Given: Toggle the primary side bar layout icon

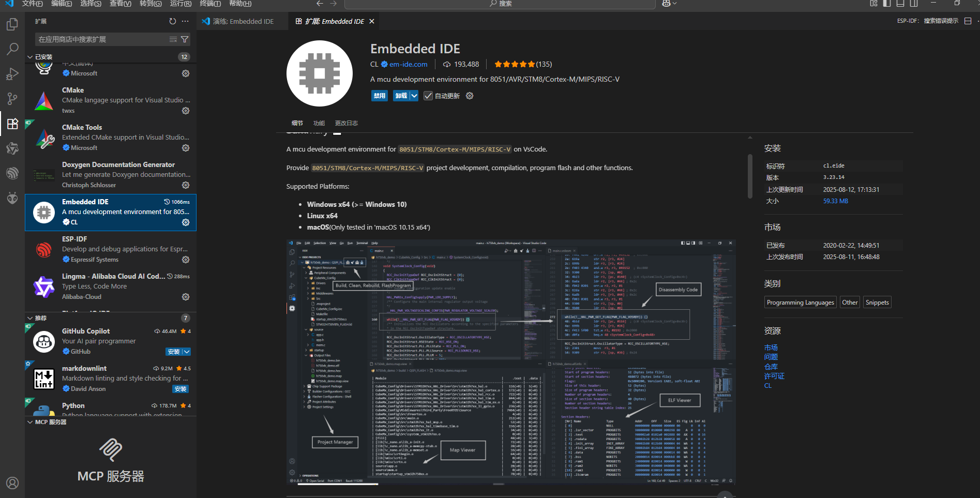Looking at the screenshot, I should [887, 4].
